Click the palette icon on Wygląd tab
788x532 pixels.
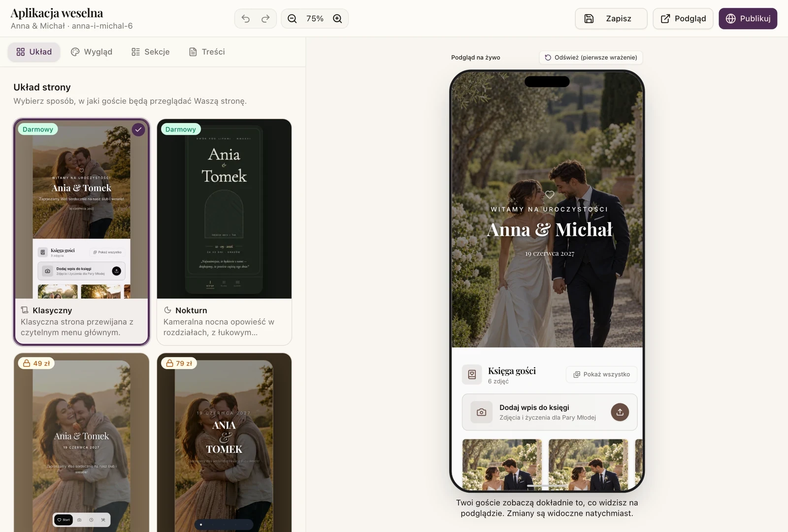tap(75, 52)
